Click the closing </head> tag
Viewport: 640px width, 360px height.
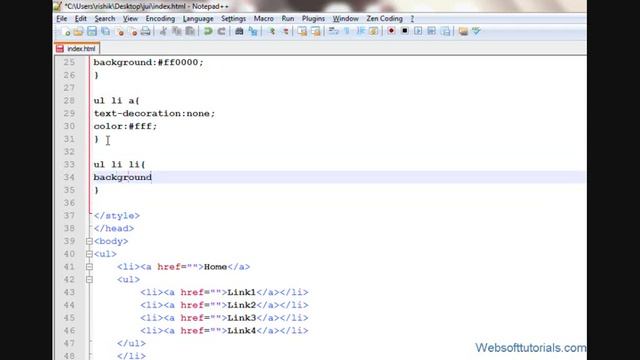click(x=114, y=229)
